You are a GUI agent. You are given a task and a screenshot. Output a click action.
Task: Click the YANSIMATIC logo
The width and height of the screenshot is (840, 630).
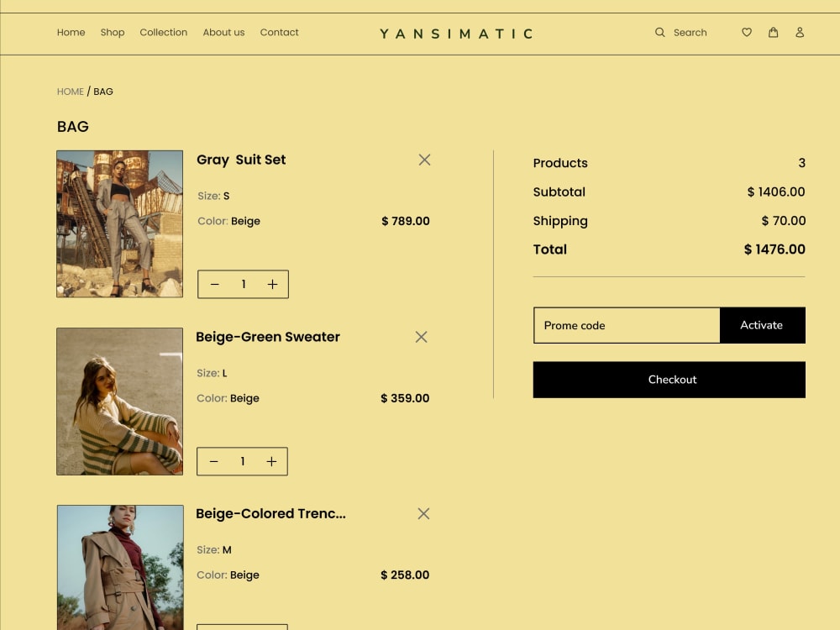click(456, 34)
